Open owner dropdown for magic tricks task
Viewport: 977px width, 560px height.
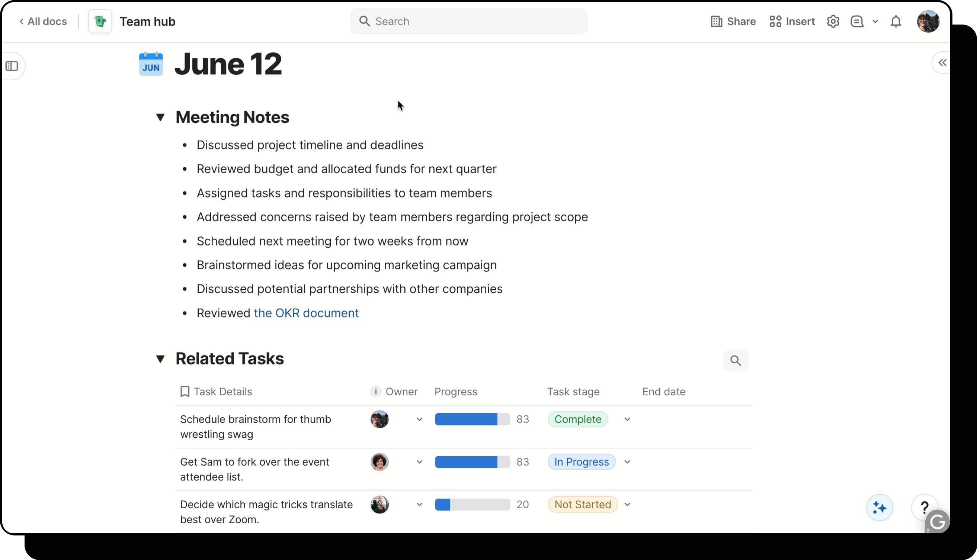coord(419,505)
